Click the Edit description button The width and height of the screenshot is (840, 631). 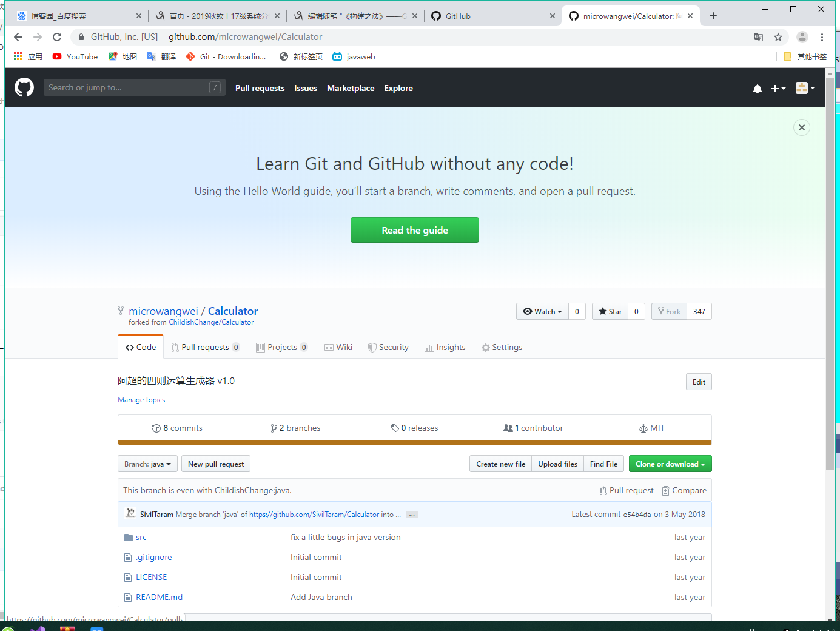tap(699, 382)
